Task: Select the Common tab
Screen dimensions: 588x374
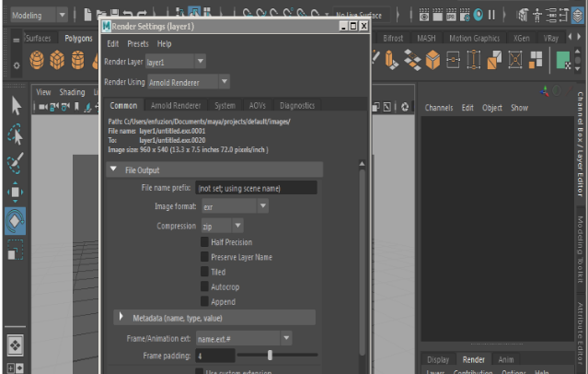Action: tap(123, 106)
